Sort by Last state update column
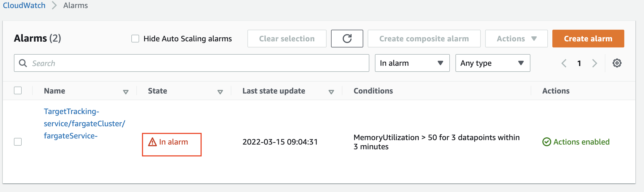The width and height of the screenshot is (644, 192). 274,91
